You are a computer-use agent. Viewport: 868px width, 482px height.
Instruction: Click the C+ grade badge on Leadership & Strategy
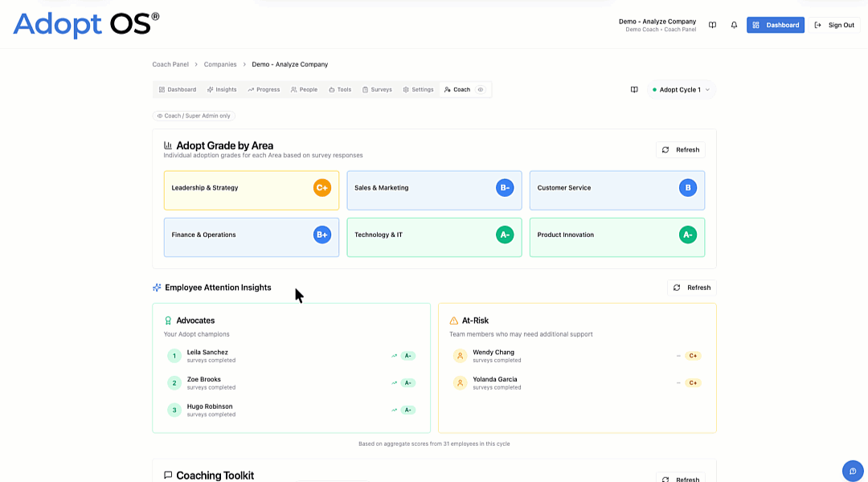(321, 187)
